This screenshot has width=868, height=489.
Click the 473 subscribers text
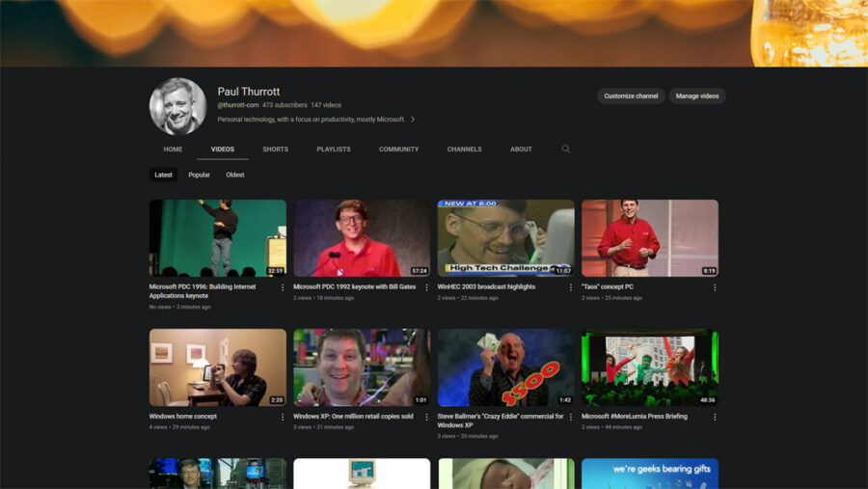[x=285, y=105]
